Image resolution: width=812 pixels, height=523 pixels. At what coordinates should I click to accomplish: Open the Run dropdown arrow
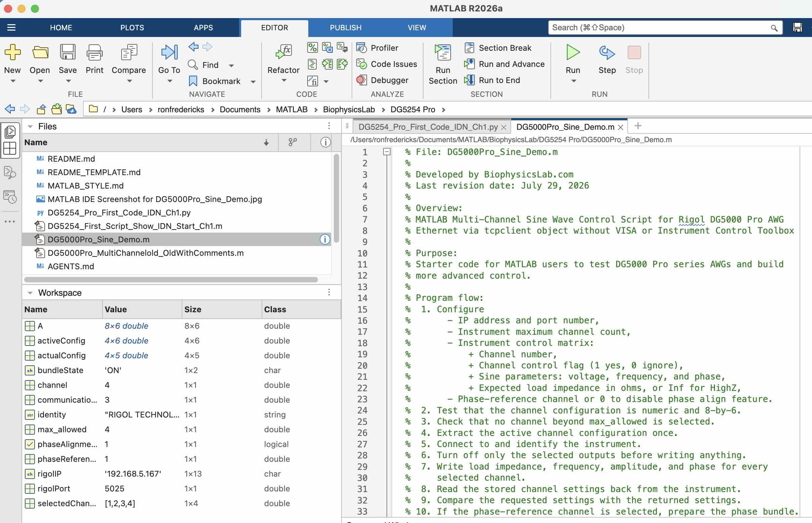[574, 81]
